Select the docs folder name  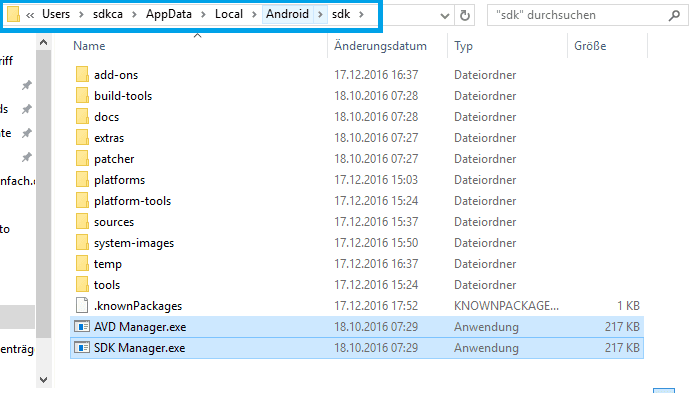click(106, 117)
